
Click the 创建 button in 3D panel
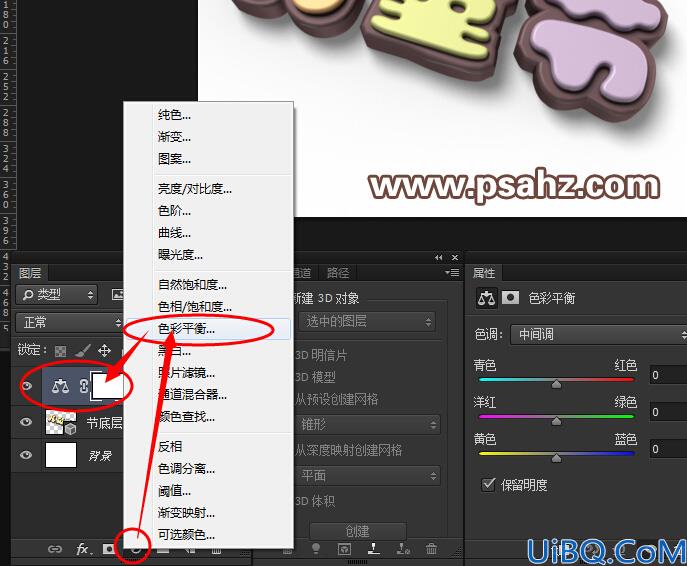(358, 531)
